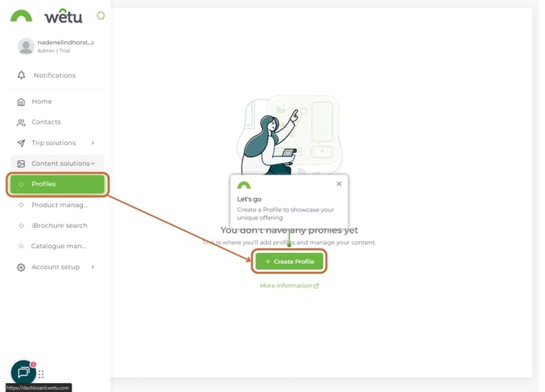The image size is (545, 392).
Task: Open iBrochure search menu item
Action: tap(59, 225)
